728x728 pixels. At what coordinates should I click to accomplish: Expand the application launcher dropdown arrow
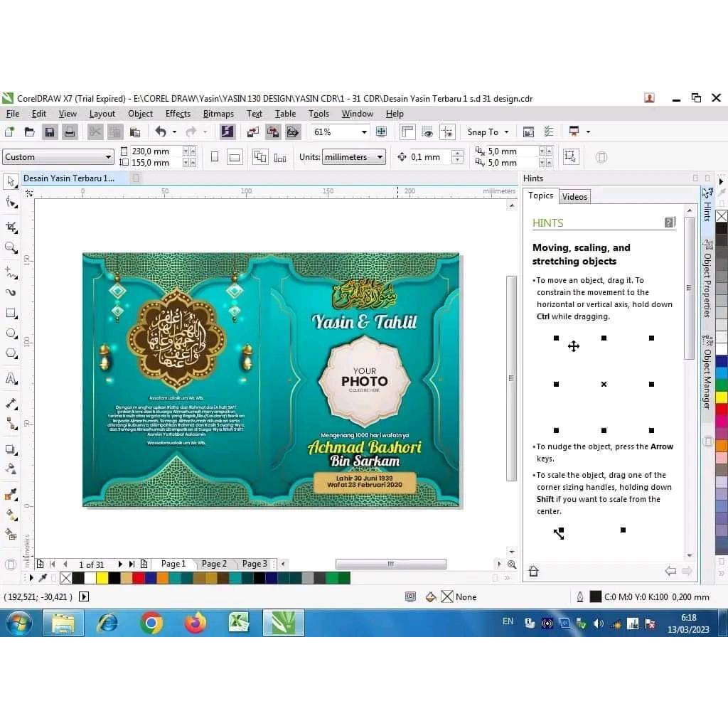(x=588, y=132)
